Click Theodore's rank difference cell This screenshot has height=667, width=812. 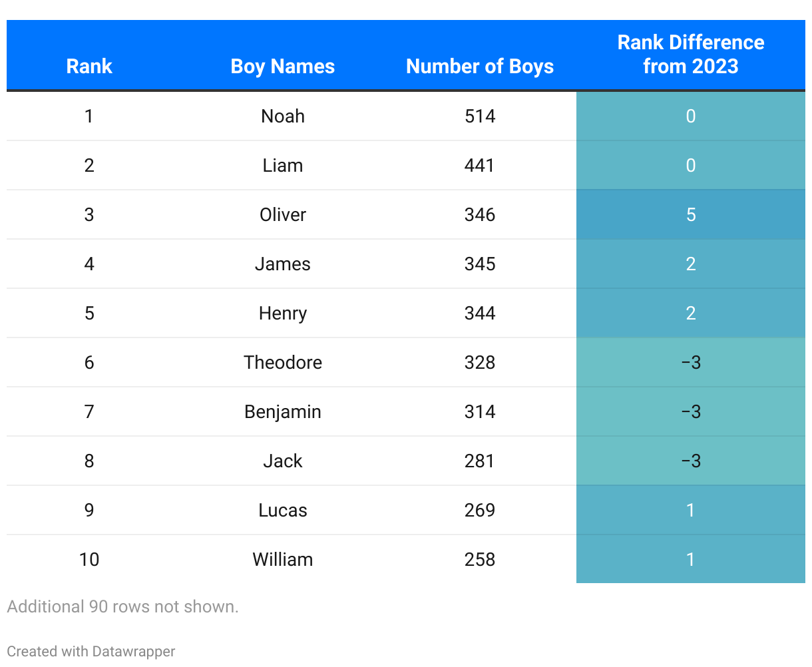pyautogui.click(x=691, y=363)
